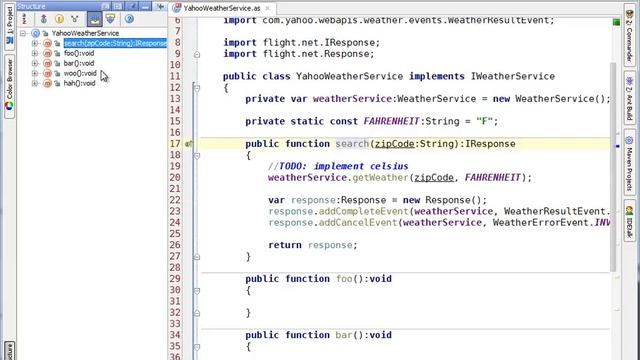
Task: Click the TODO: implement celsius comment
Action: (338, 166)
